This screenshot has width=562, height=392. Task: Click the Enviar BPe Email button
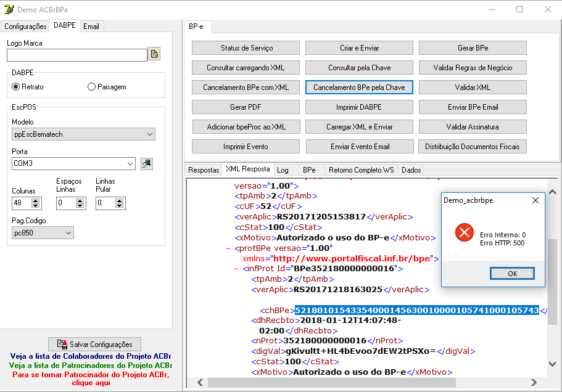tap(473, 107)
